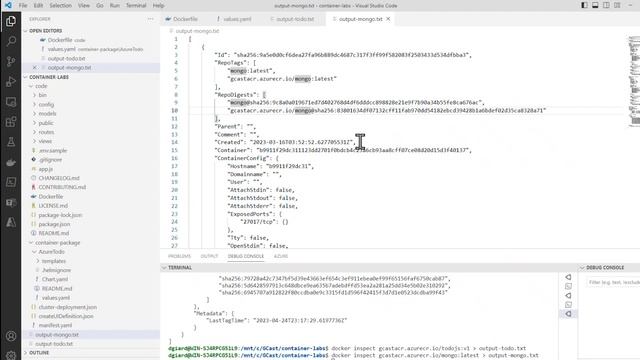640x360 pixels.
Task: Open the Extensions view
Action: click(11, 122)
